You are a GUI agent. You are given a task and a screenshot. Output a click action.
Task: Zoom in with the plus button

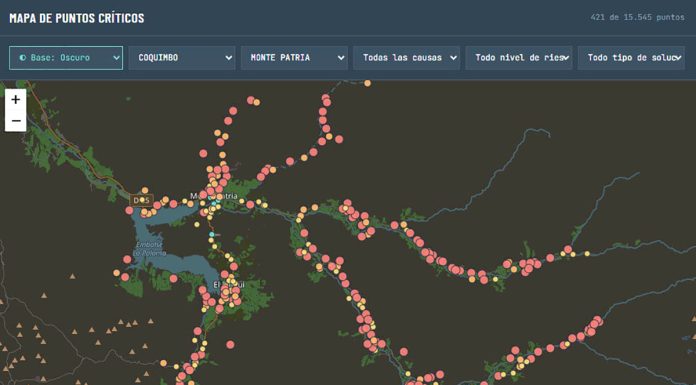[x=16, y=99]
